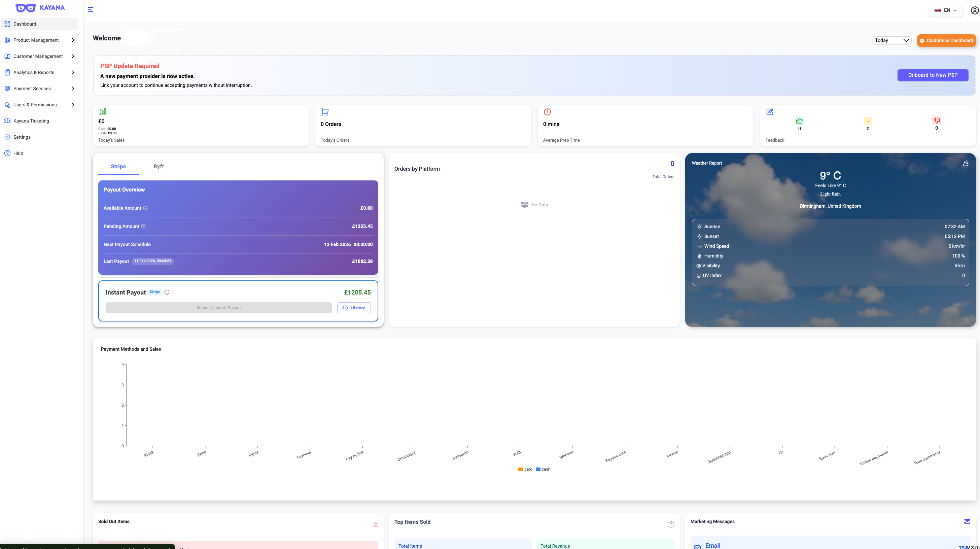Click the Sold Out Items warning icon
980x549 pixels.
[375, 524]
